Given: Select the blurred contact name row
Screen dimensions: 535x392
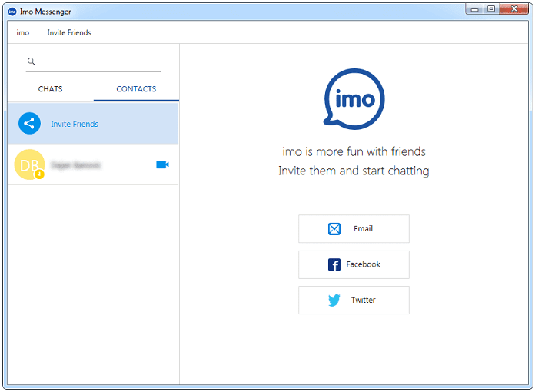Looking at the screenshot, I should 94,164.
